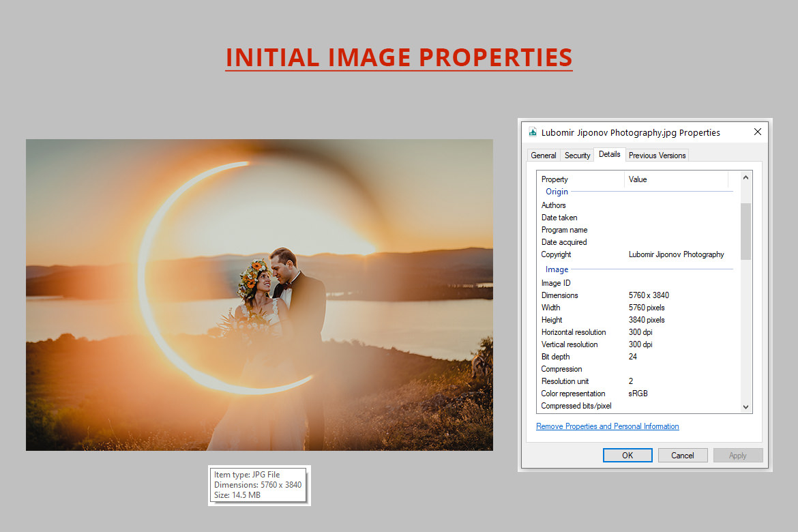Click the Compressed bits/pixel row

[636, 406]
